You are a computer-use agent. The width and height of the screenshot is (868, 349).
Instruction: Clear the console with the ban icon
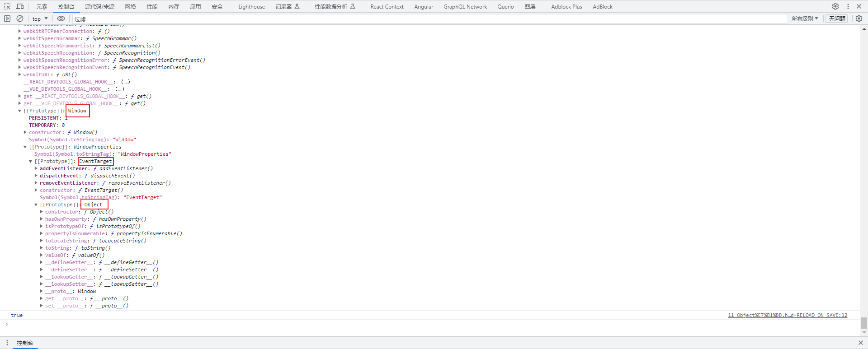tap(20, 19)
